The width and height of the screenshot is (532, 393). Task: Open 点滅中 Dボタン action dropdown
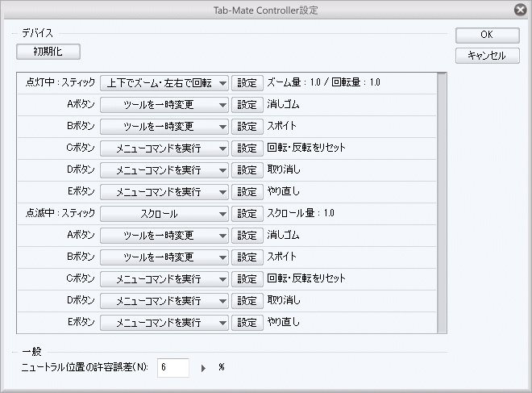pos(164,301)
